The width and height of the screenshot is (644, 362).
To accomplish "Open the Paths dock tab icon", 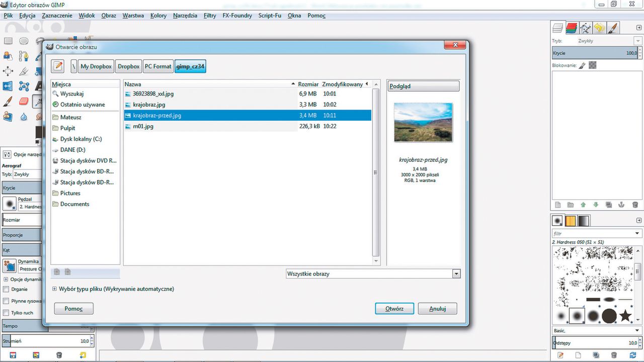I will pyautogui.click(x=585, y=28).
